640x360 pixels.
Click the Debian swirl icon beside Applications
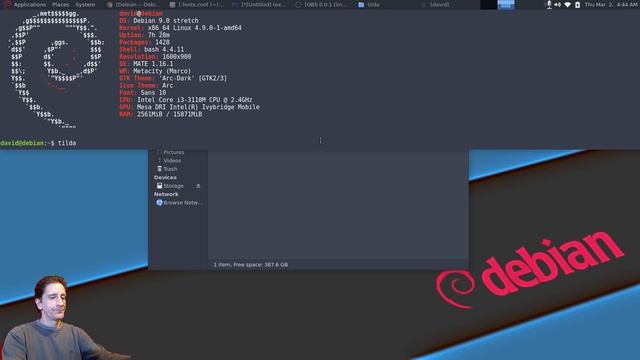pos(7,4)
